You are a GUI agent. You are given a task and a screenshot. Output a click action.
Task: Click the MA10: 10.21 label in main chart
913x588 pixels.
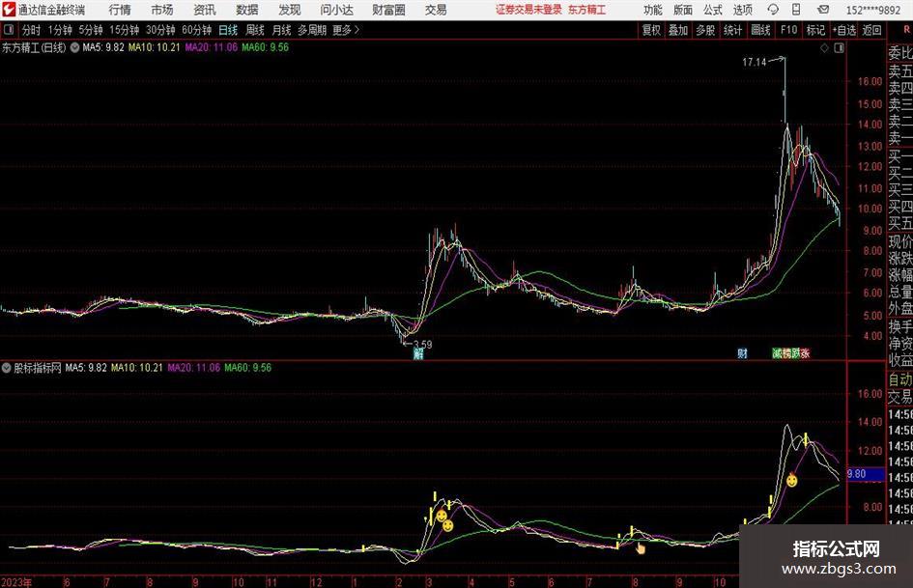pyautogui.click(x=154, y=47)
